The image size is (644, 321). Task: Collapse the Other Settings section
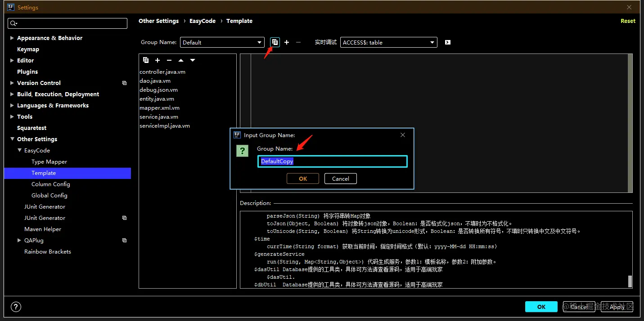pos(12,139)
